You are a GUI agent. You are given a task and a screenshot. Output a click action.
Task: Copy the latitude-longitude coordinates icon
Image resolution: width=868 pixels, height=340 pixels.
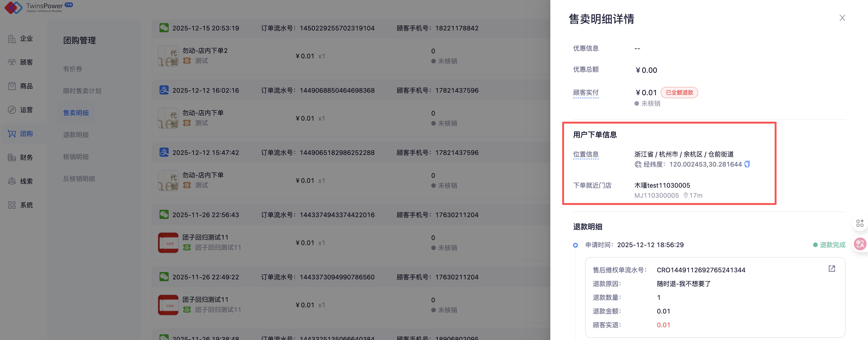click(747, 164)
